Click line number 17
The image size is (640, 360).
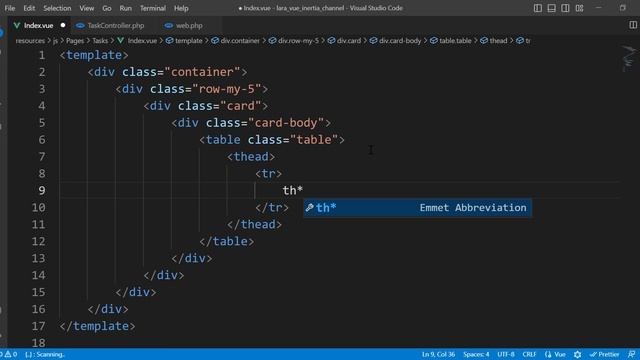[38, 326]
